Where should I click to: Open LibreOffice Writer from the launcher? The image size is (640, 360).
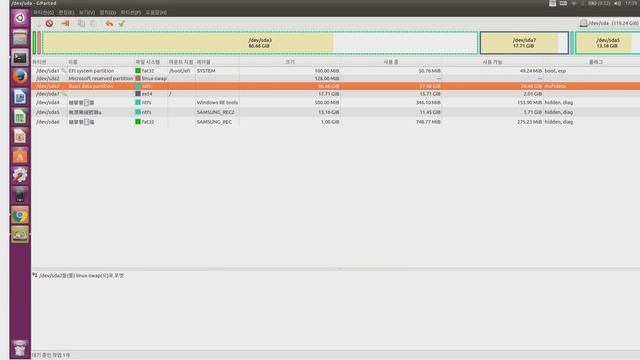tap(20, 97)
